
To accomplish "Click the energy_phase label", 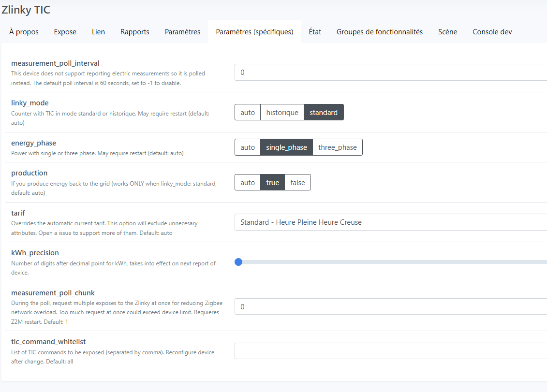I will [33, 143].
